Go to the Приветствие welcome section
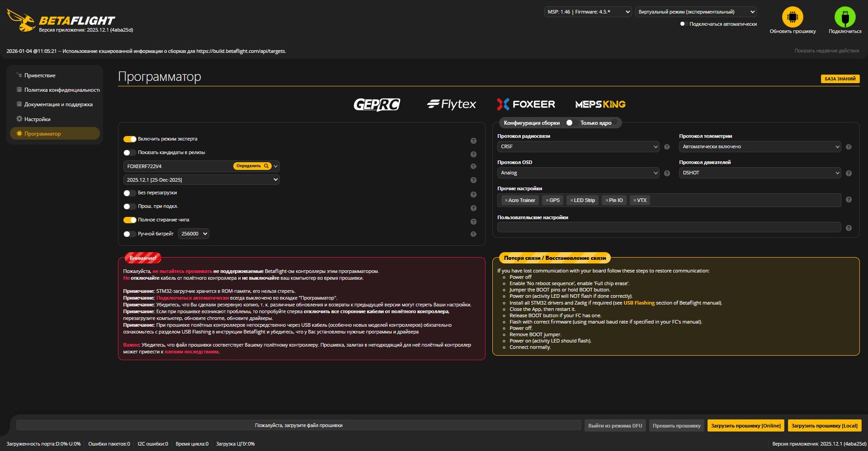Screen dimensions: 868x451 point(40,75)
